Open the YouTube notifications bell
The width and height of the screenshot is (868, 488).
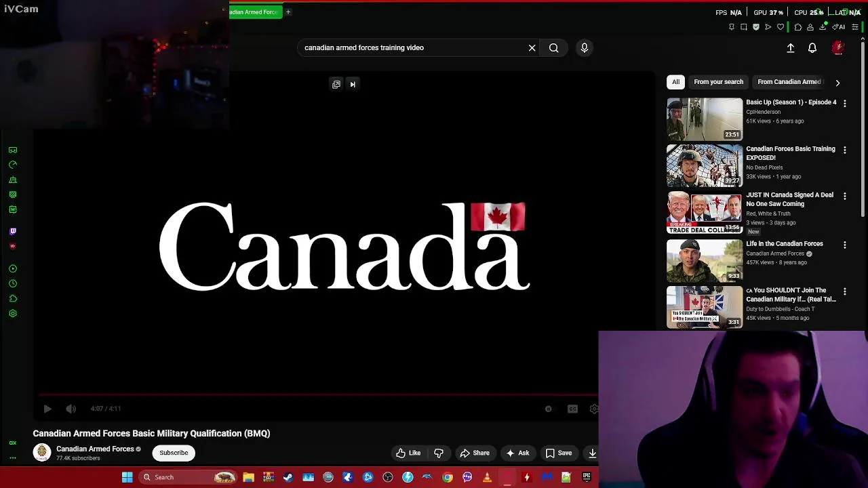812,47
